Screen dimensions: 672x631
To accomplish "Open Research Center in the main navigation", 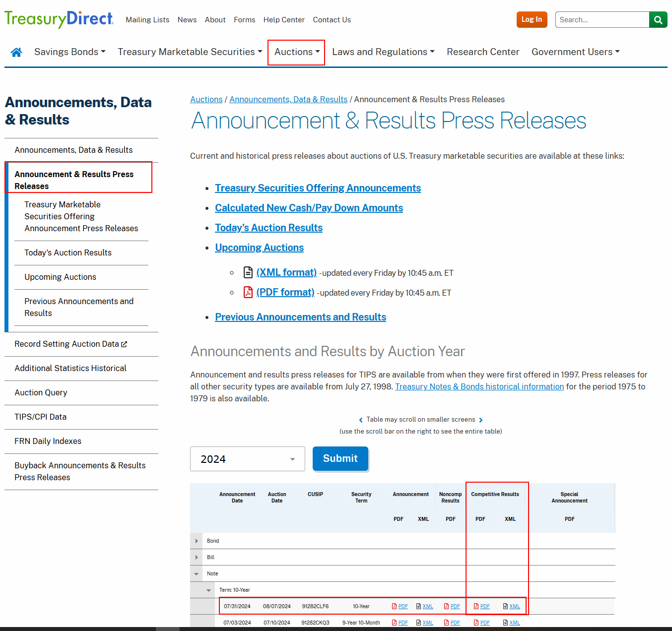I will [483, 52].
